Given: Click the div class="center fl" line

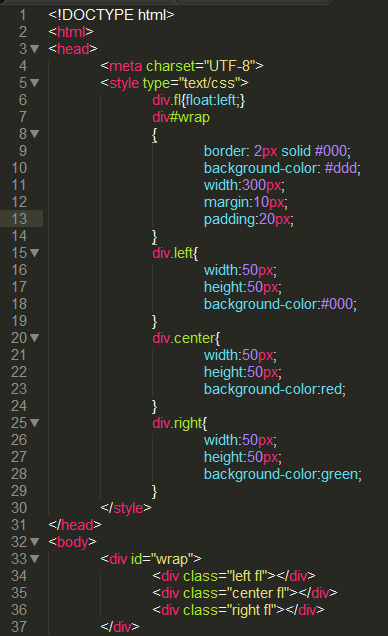Looking at the screenshot, I should click(x=245, y=593).
